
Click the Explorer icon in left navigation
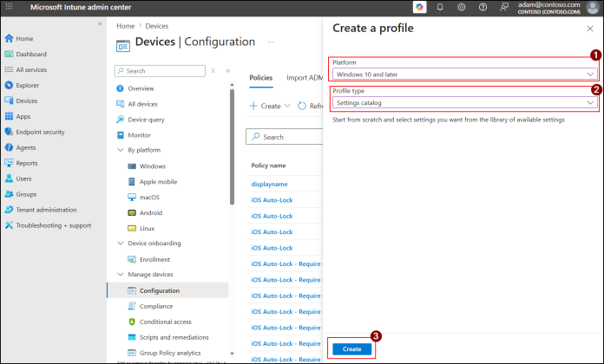pos(9,85)
